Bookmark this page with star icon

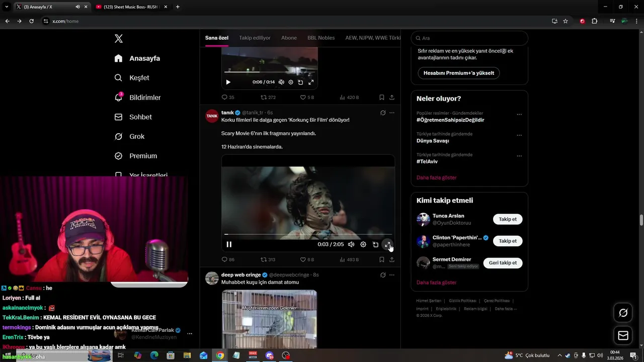(566, 21)
